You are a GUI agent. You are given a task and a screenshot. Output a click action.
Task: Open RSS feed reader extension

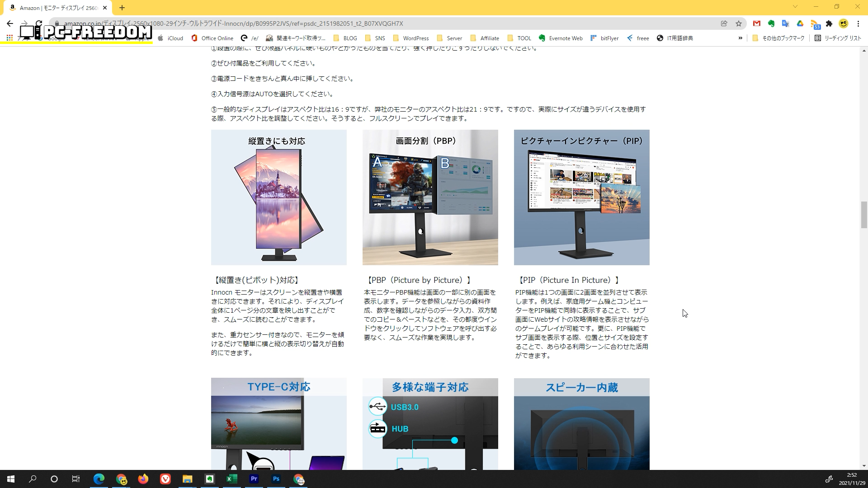tap(815, 24)
